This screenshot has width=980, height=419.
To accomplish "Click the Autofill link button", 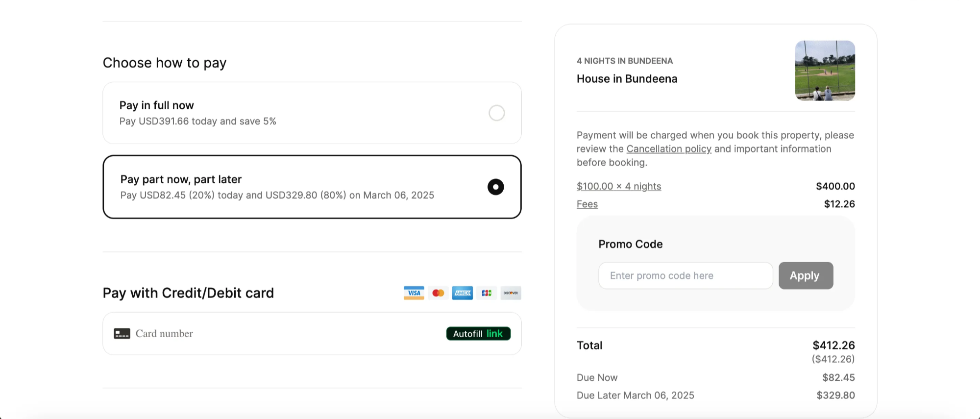I will tap(478, 334).
